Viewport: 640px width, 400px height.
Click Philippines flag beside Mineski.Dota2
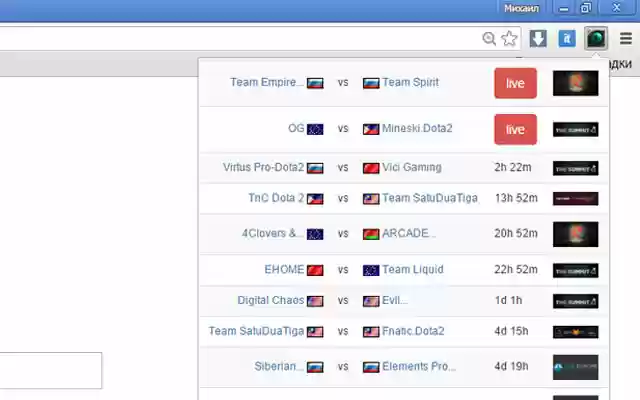(371, 129)
